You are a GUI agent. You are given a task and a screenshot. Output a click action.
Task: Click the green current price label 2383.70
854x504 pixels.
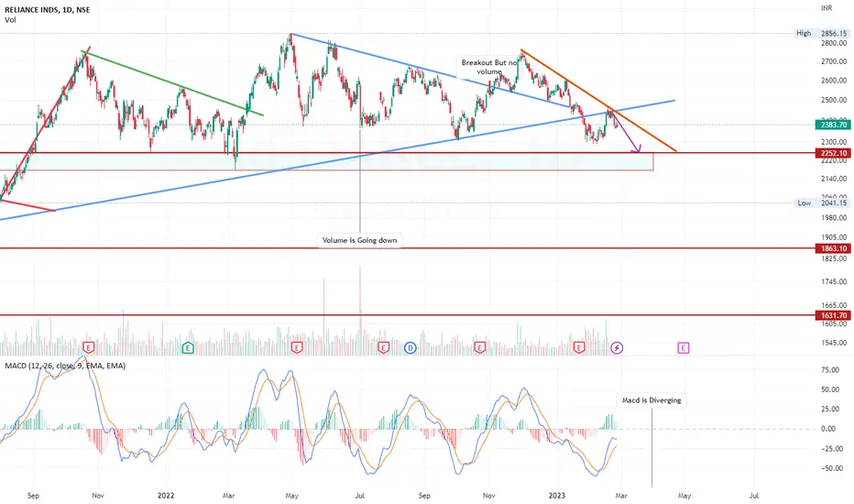[x=833, y=125]
